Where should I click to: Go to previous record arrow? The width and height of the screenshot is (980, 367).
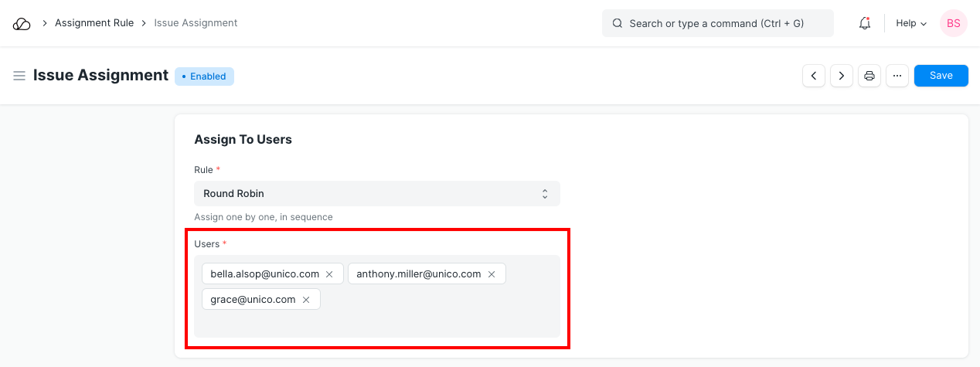coord(814,76)
